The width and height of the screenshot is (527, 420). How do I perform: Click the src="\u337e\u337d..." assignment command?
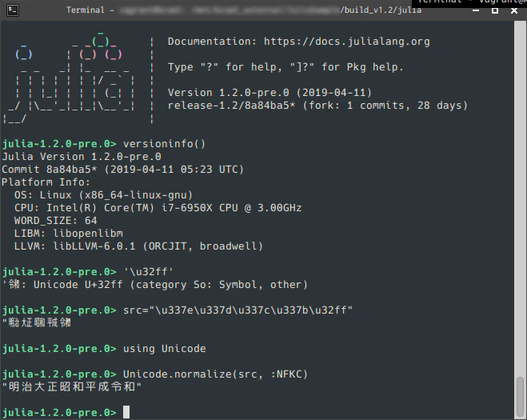pyautogui.click(x=238, y=310)
